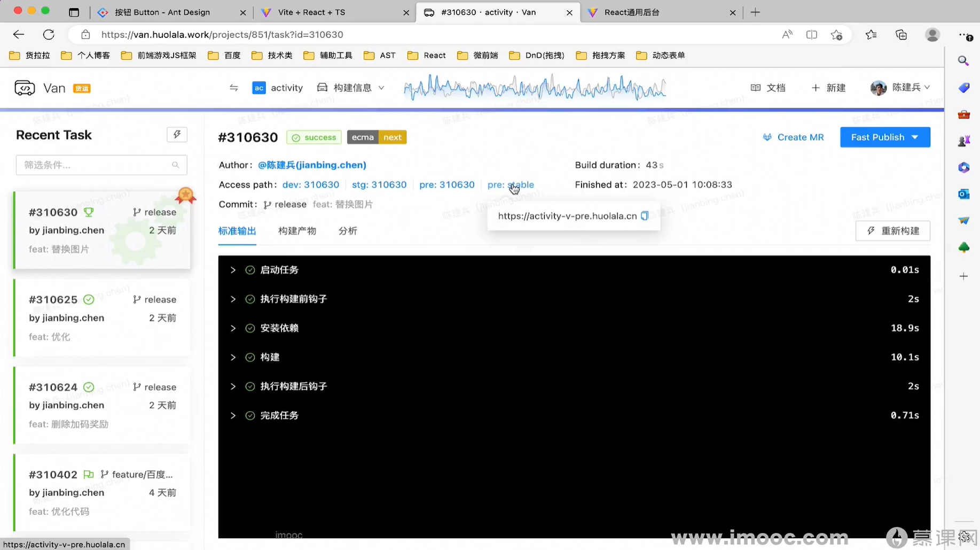Select the #310402 task card
Screen dimensions: 980x550
click(x=101, y=493)
